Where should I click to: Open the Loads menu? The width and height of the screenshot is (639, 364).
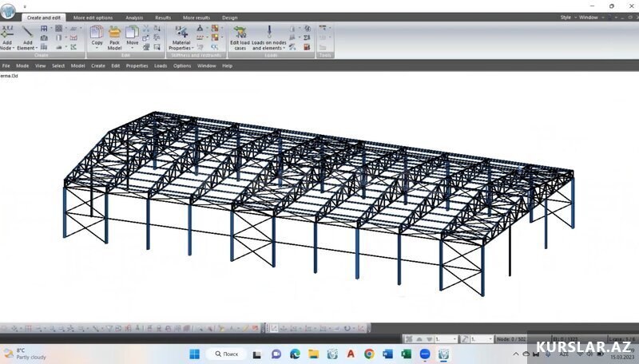[161, 65]
